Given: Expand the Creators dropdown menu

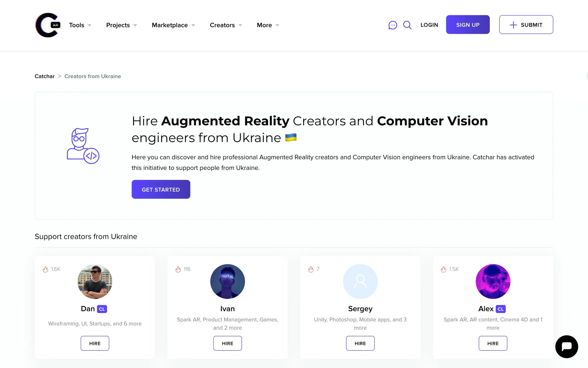Looking at the screenshot, I should 226,25.
